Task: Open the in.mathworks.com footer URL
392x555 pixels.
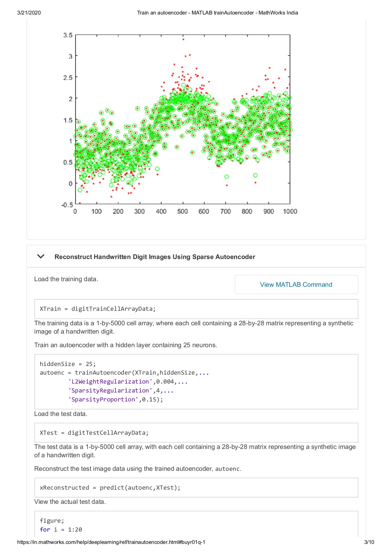Action: (111, 542)
